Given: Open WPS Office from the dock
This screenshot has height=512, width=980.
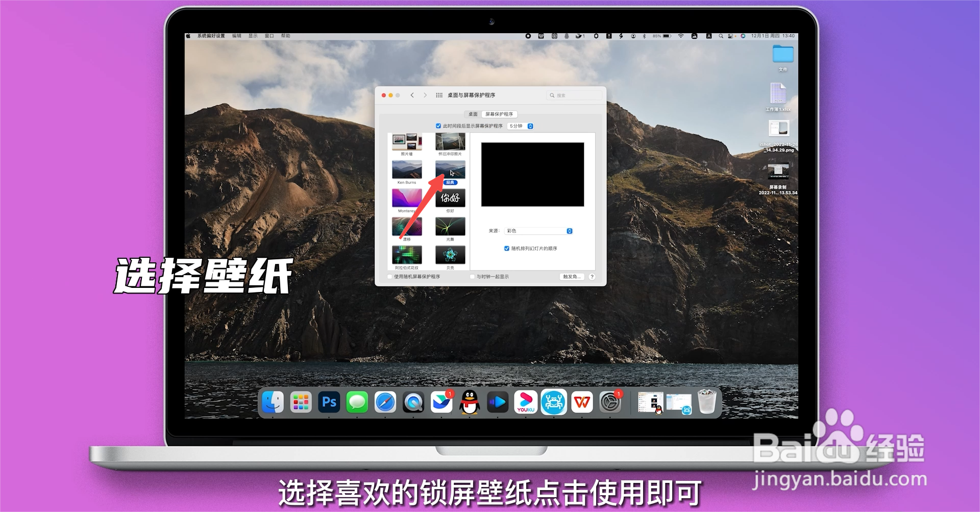Looking at the screenshot, I should click(582, 402).
